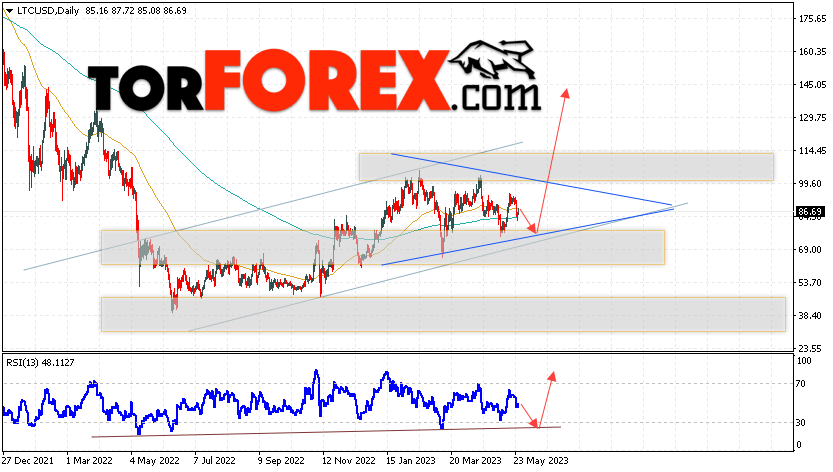Select the 1 Mar 2022 date label
833x472 pixels.
coord(89,460)
